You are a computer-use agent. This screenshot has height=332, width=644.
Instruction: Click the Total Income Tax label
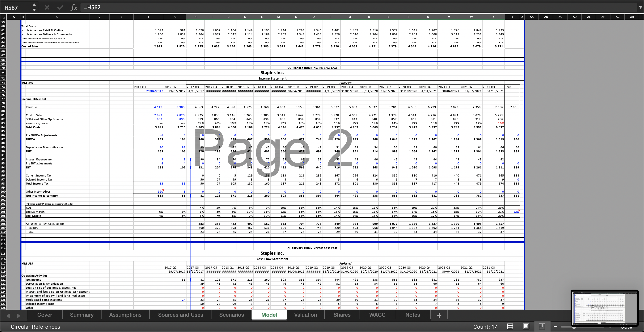[x=37, y=184]
